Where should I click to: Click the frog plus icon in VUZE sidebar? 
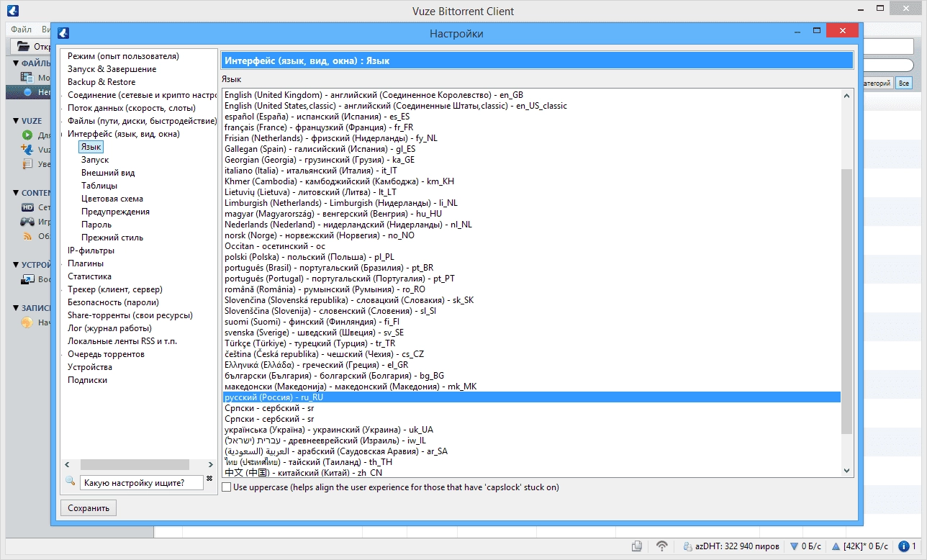click(27, 150)
